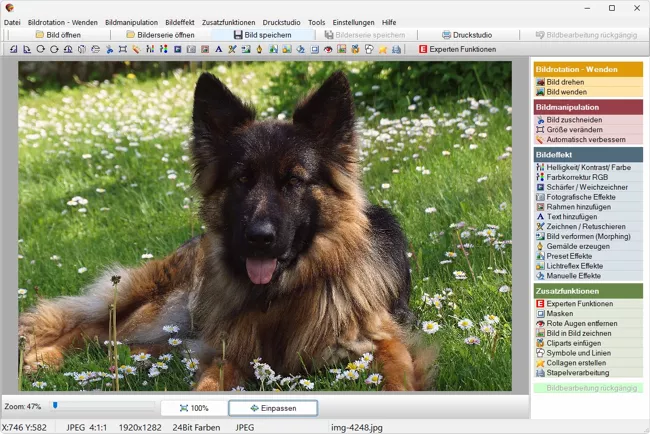
Task: Click the icon beside Bild drehen in the side panel
Action: pyautogui.click(x=540, y=82)
